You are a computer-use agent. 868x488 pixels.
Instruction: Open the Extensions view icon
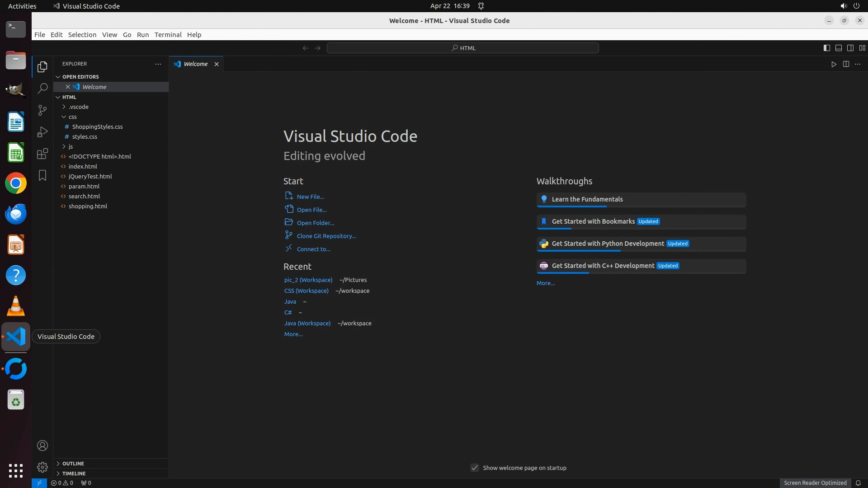pyautogui.click(x=42, y=154)
